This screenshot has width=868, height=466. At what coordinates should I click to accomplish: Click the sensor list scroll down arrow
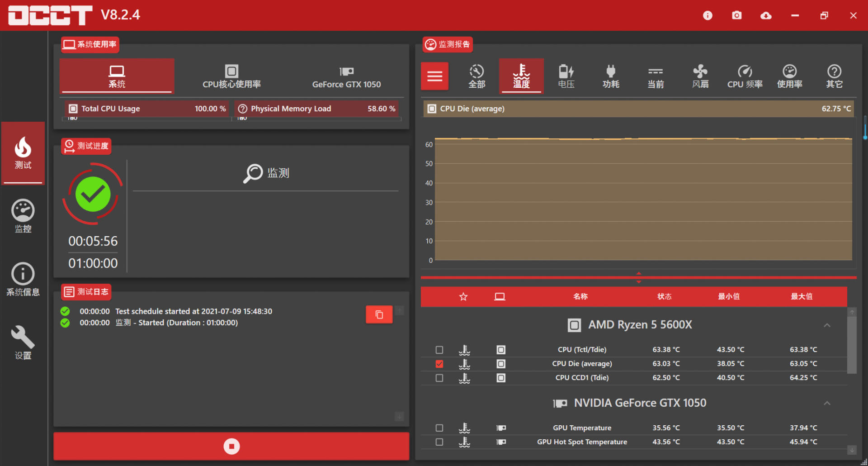[x=852, y=450]
